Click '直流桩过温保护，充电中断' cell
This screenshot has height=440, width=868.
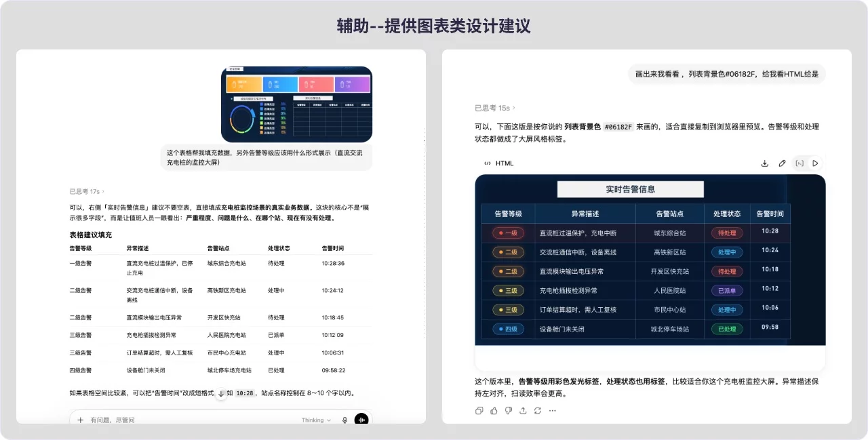(x=578, y=233)
